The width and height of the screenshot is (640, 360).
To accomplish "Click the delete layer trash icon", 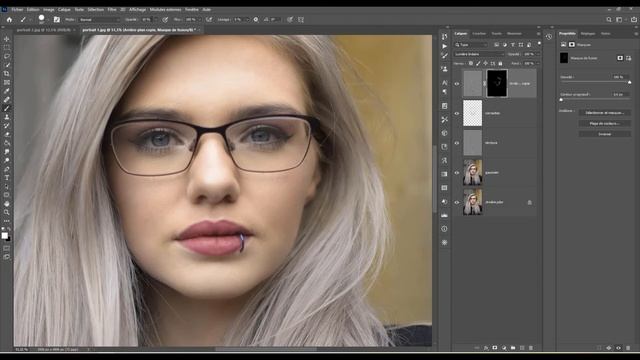I will [x=531, y=348].
